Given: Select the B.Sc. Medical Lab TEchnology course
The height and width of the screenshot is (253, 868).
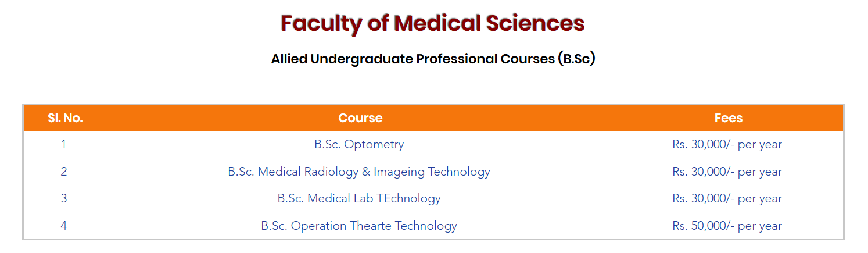Looking at the screenshot, I should coord(359,198).
